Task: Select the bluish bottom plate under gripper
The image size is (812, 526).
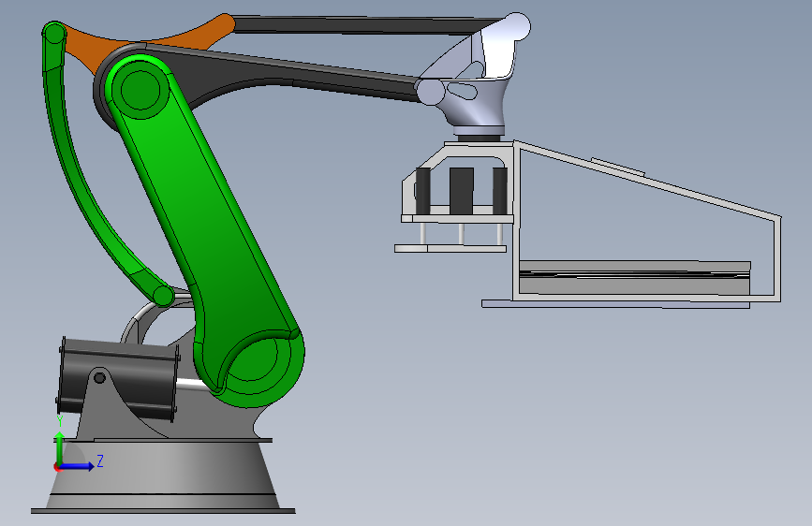Action: [615, 304]
